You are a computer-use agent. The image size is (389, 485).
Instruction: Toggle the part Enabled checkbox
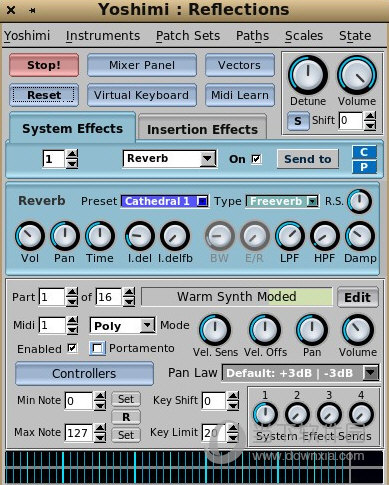pos(72,348)
